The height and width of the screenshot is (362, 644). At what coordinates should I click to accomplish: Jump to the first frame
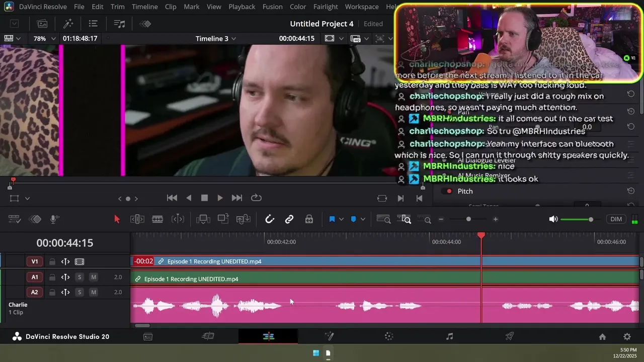coord(172,198)
